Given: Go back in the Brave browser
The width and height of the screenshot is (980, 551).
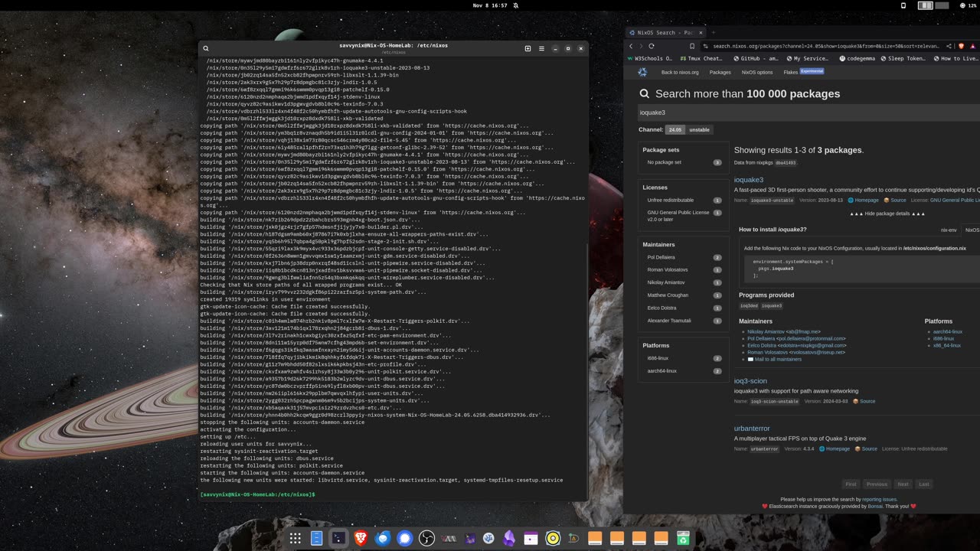Looking at the screenshot, I should click(x=632, y=46).
